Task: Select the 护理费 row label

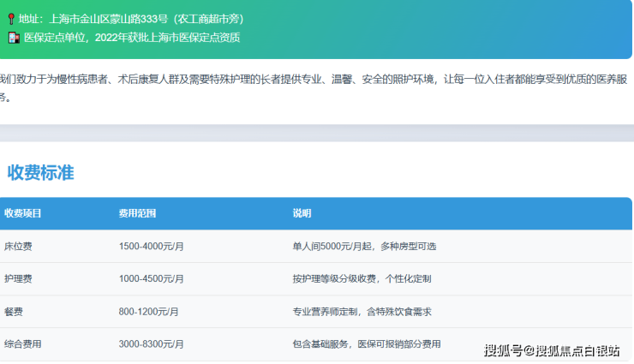Action: click(18, 279)
